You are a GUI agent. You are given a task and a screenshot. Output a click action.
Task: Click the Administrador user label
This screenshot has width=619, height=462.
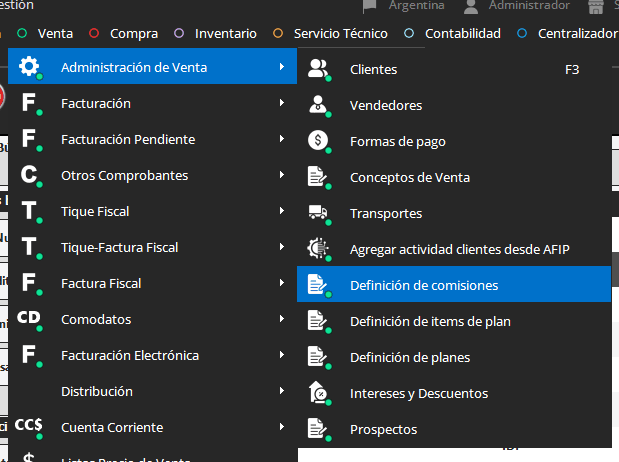[x=529, y=5]
